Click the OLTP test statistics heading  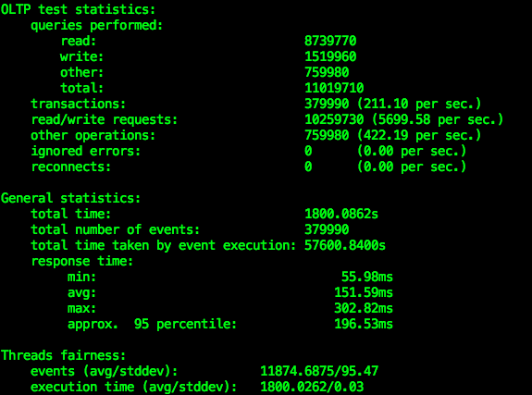click(78, 9)
